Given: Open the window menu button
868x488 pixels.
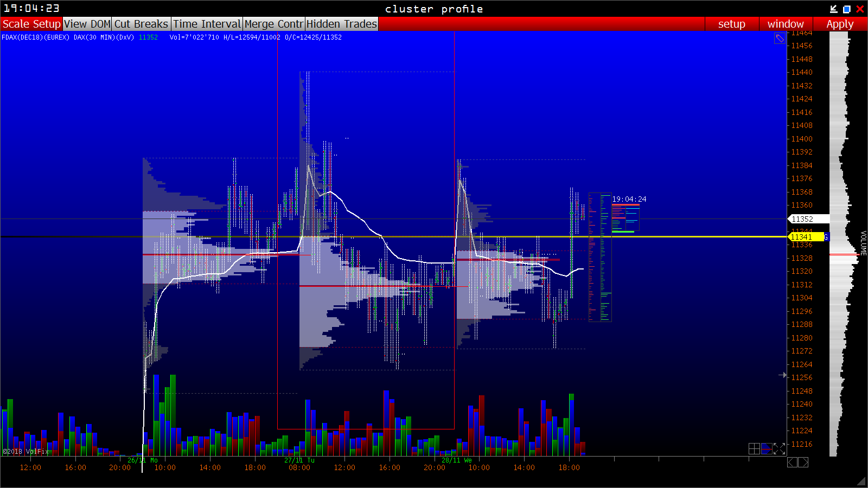Looking at the screenshot, I should coord(786,24).
